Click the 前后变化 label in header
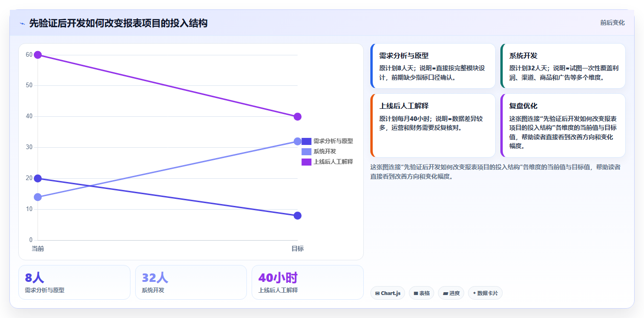This screenshot has height=318, width=644. pos(612,23)
